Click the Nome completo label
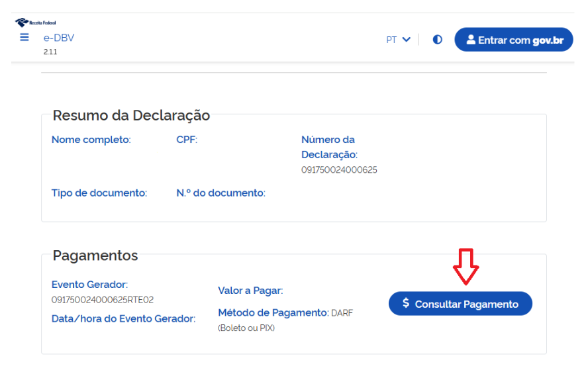This screenshot has height=372, width=588. [91, 140]
